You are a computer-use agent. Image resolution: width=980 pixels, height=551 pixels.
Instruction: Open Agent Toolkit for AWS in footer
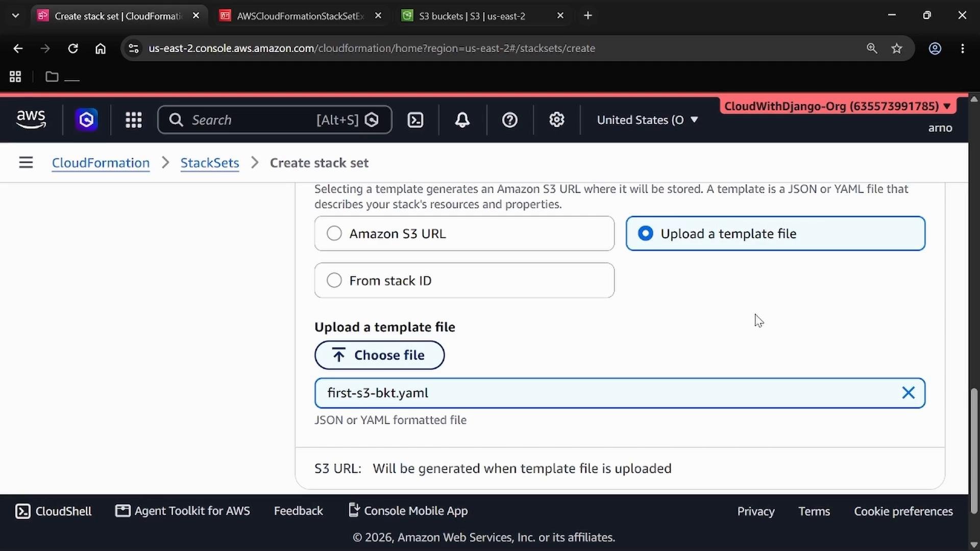pos(183,511)
